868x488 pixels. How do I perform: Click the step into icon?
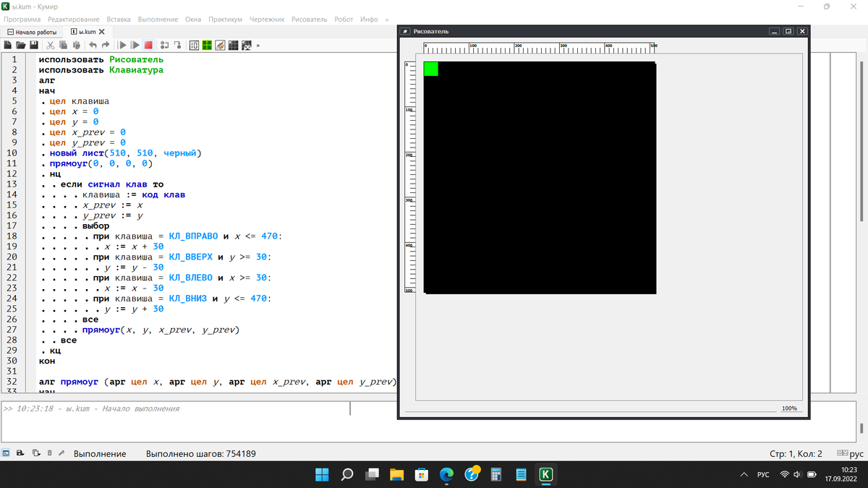(178, 45)
